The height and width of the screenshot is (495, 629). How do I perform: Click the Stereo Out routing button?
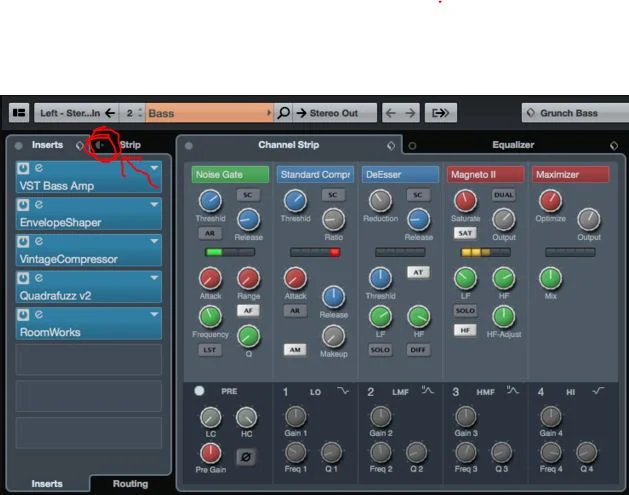pos(335,113)
